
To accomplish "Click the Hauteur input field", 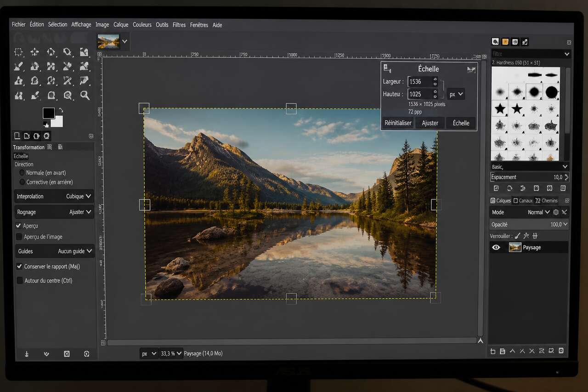I will tap(423, 94).
